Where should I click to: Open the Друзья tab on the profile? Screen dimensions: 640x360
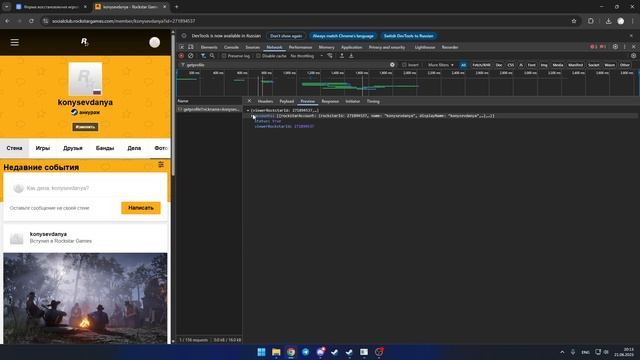73,148
